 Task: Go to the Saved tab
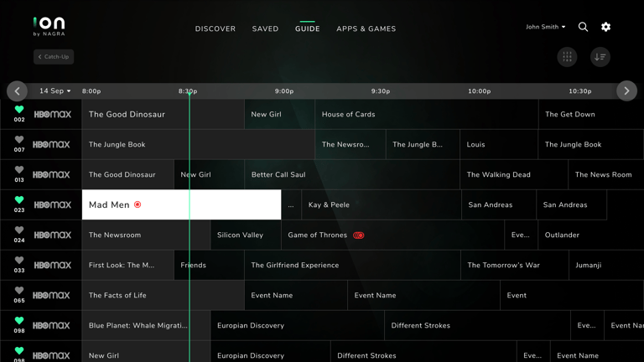click(265, 28)
